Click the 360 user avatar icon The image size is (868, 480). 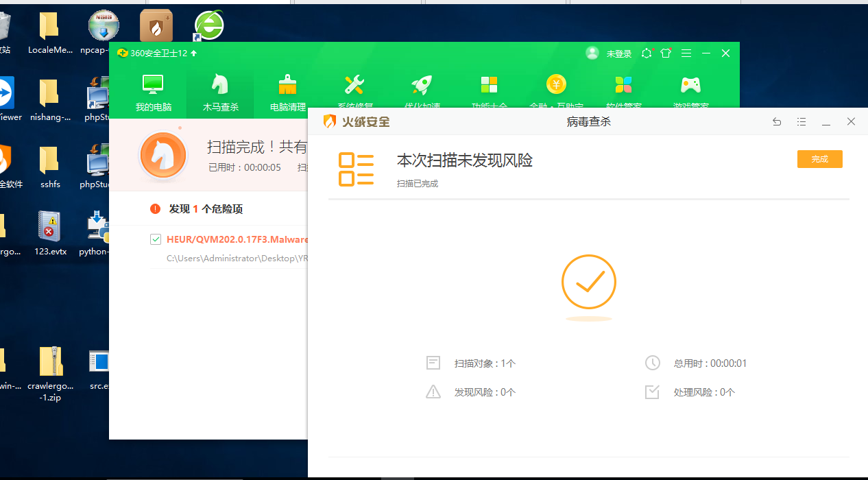tap(592, 53)
